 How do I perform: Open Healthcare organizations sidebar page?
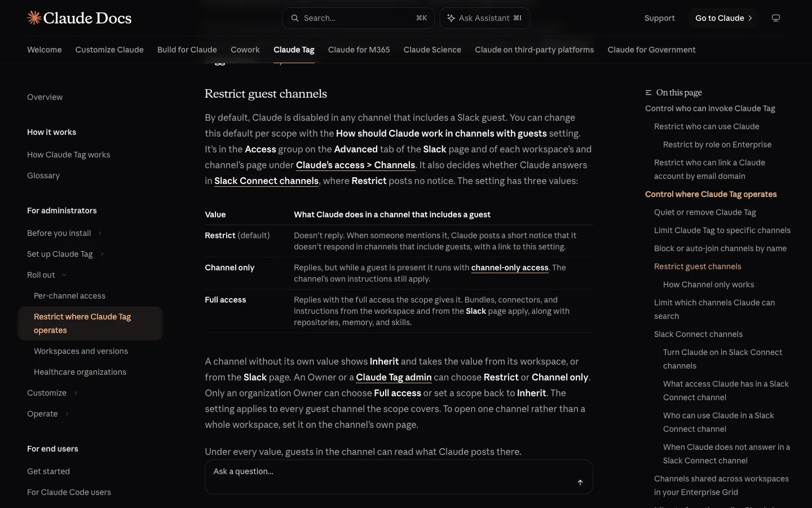coord(80,372)
